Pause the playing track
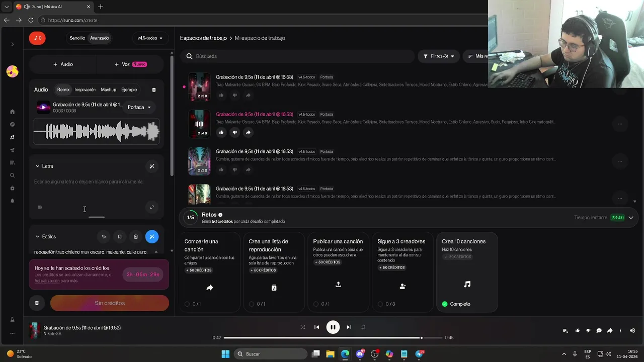 pos(333,327)
